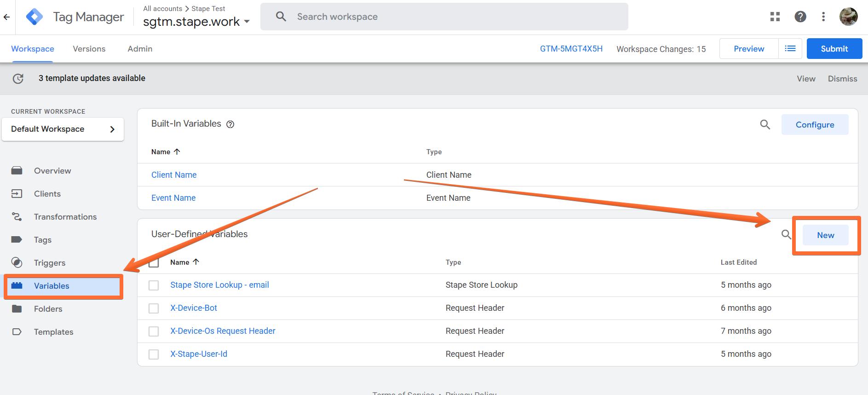This screenshot has height=395, width=868.
Task: Check the X-Stape-User-Id row checkbox
Action: [x=154, y=354]
